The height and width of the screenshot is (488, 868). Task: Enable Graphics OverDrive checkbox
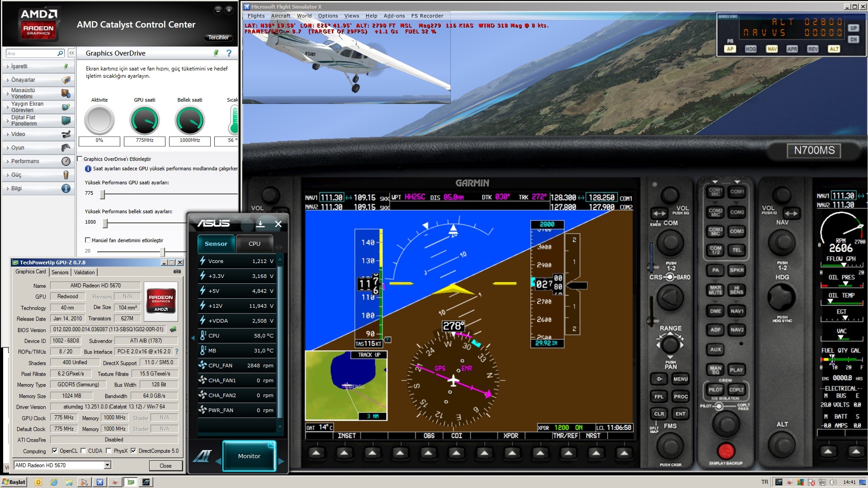click(x=80, y=159)
